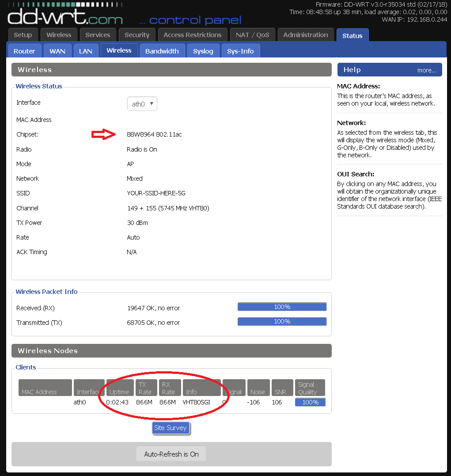Click the SSID value YOUR-SSID-HERE-5G
Image resolution: width=451 pixels, height=476 pixels.
(x=156, y=194)
